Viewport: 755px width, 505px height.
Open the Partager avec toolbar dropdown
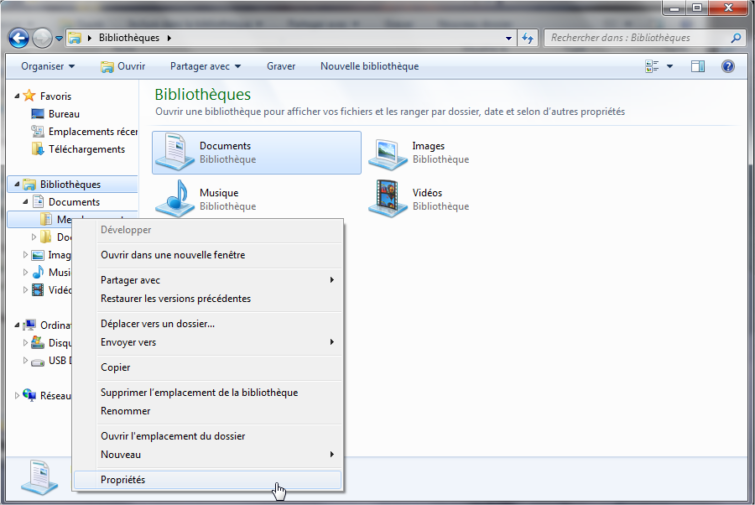click(x=205, y=66)
